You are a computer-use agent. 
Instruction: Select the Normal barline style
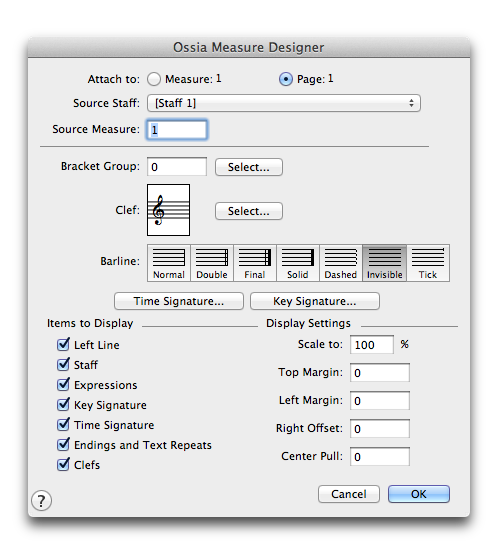coord(169,263)
